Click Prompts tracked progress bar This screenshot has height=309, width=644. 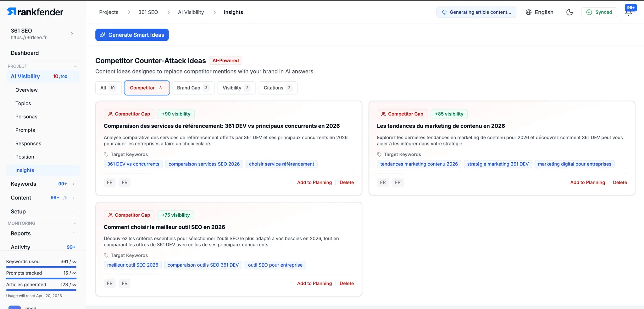point(41,279)
